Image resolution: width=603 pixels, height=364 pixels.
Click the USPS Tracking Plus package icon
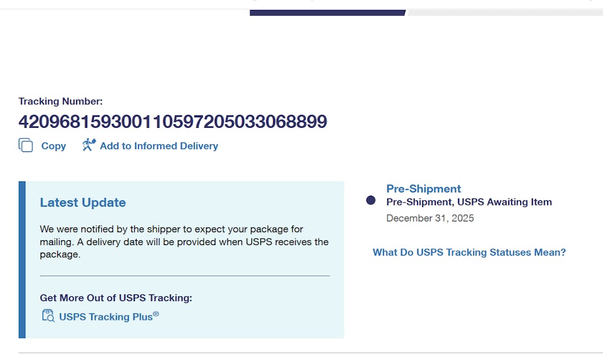click(x=48, y=316)
